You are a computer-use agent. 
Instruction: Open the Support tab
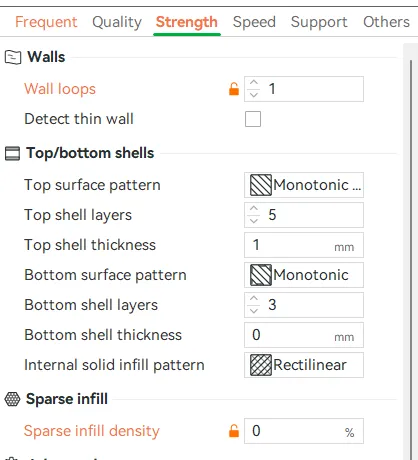tap(319, 22)
